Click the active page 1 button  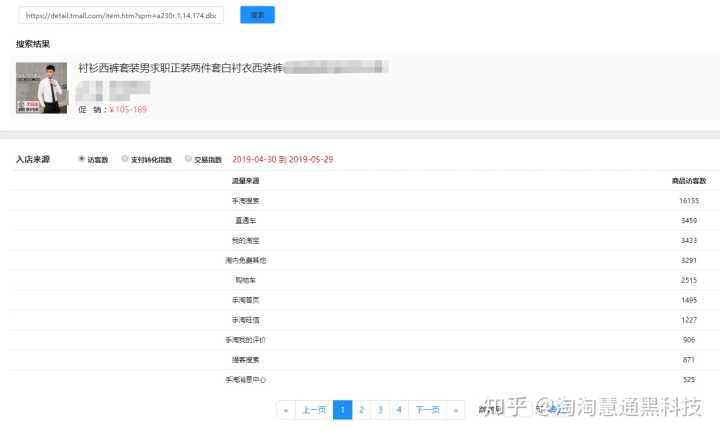pyautogui.click(x=342, y=409)
